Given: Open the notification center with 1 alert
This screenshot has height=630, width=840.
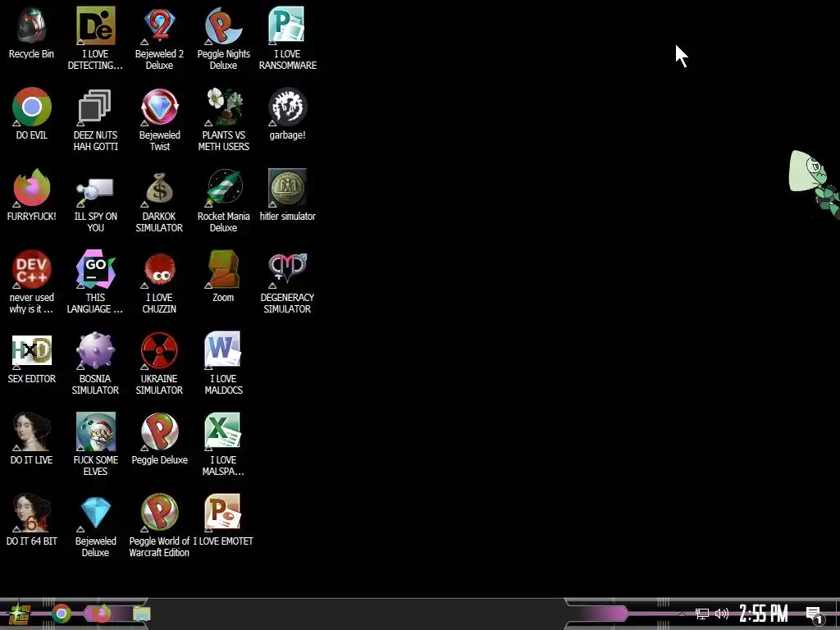Looking at the screenshot, I should pyautogui.click(x=815, y=615).
